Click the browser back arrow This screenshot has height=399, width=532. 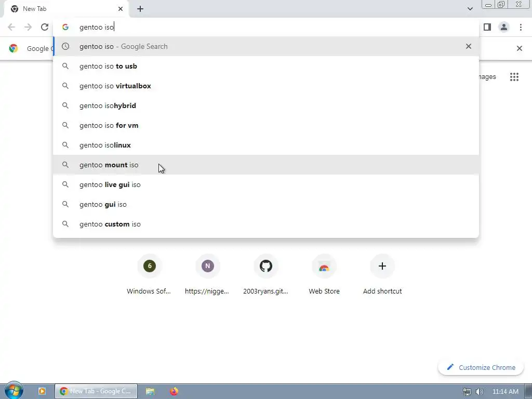coord(11,27)
